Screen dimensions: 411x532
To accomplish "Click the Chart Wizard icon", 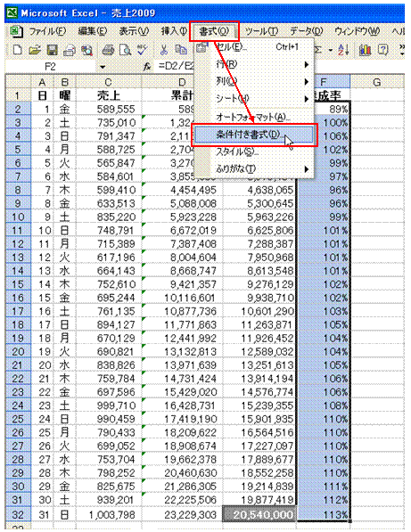I will (x=365, y=50).
